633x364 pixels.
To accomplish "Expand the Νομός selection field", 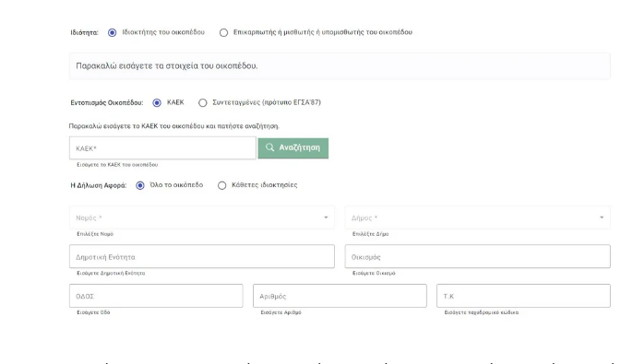I will pos(202,217).
